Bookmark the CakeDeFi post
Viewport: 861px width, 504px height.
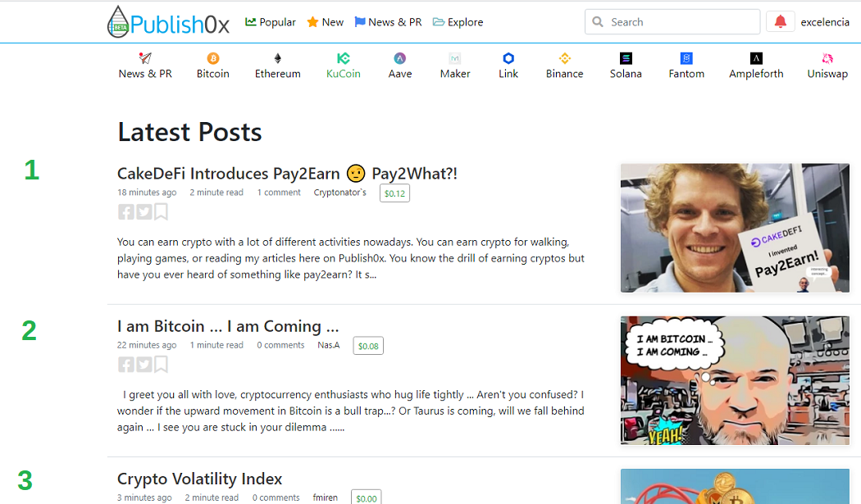161,212
